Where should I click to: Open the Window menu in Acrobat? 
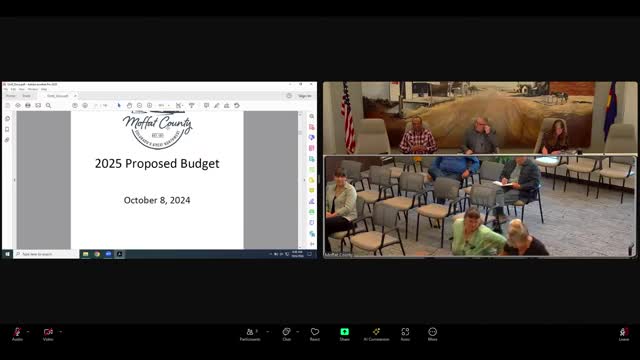click(33, 89)
